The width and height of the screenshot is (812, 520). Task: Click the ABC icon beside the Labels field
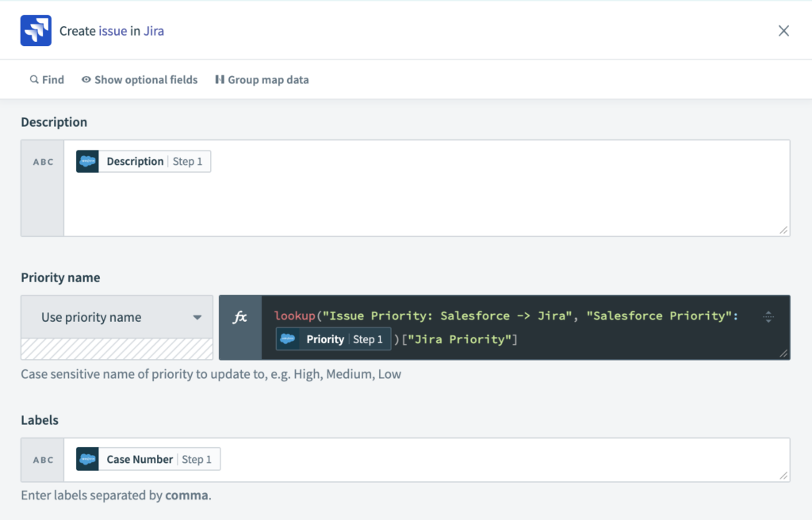[41, 459]
